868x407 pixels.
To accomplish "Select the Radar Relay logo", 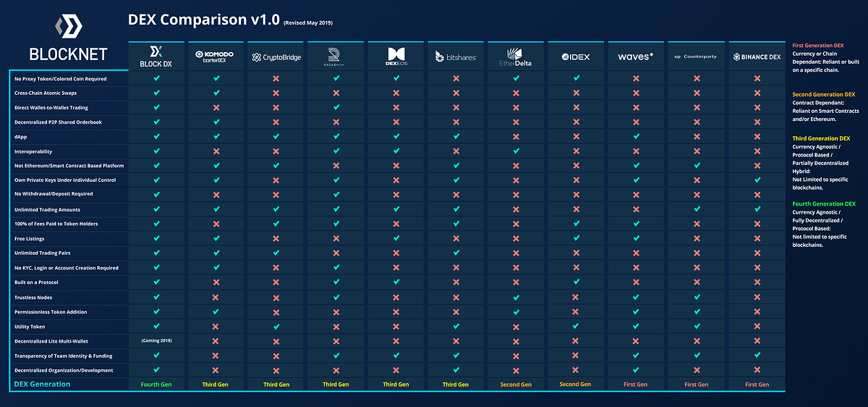I will [336, 56].
